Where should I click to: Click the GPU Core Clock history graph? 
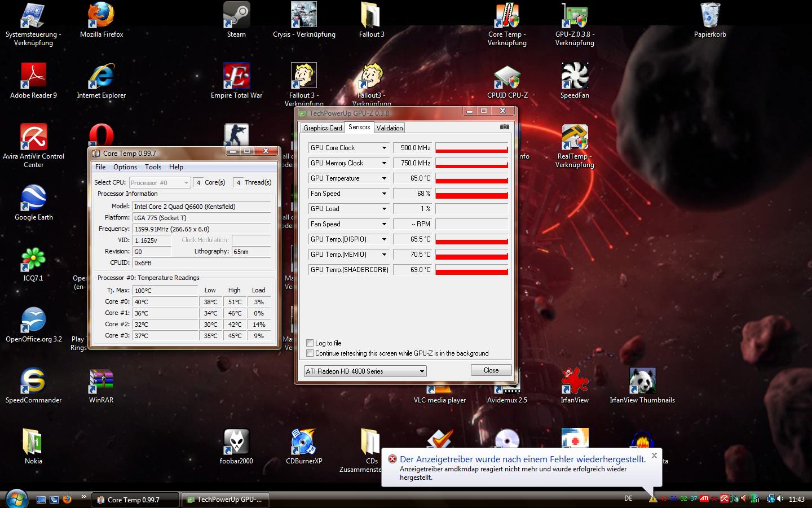point(471,148)
